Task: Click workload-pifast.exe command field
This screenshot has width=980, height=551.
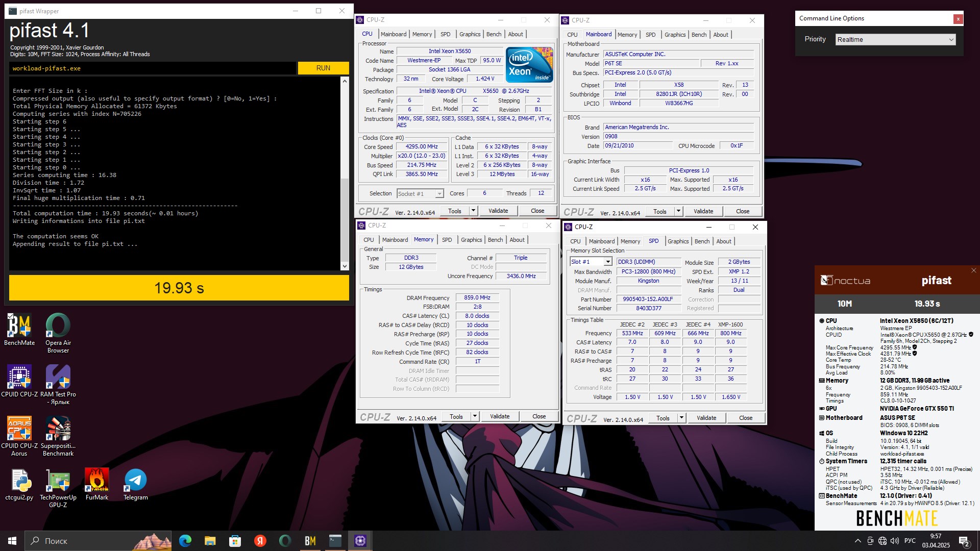Action: point(153,68)
